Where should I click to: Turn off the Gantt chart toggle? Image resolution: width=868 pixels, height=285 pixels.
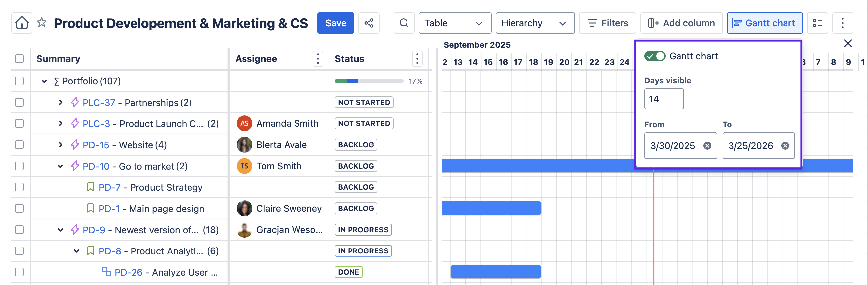pyautogui.click(x=654, y=56)
